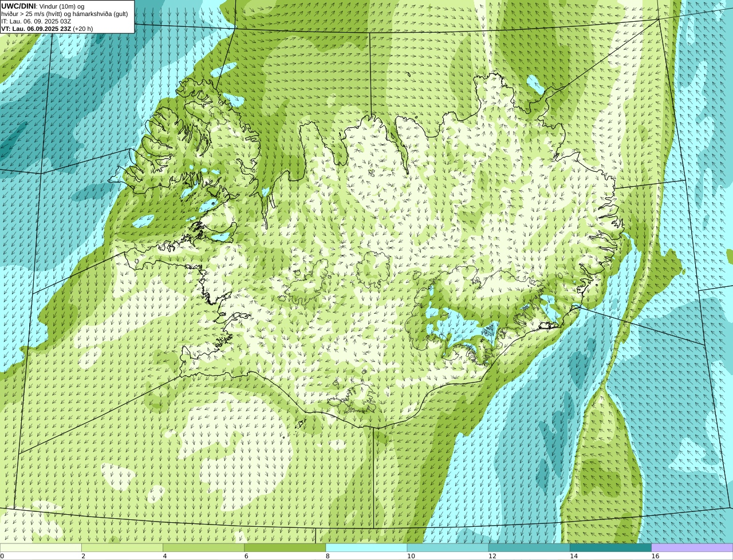Click the legend tick label 2

click(x=84, y=556)
